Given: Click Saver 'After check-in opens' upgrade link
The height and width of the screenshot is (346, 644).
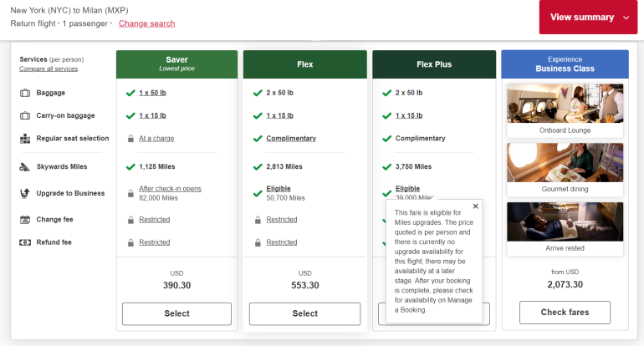Looking at the screenshot, I should click(x=170, y=189).
